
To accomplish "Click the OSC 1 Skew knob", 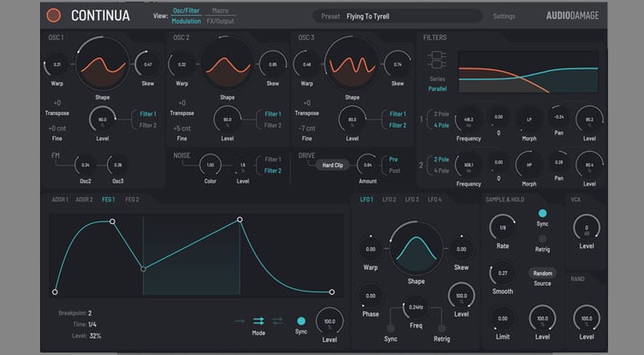I will [x=147, y=64].
